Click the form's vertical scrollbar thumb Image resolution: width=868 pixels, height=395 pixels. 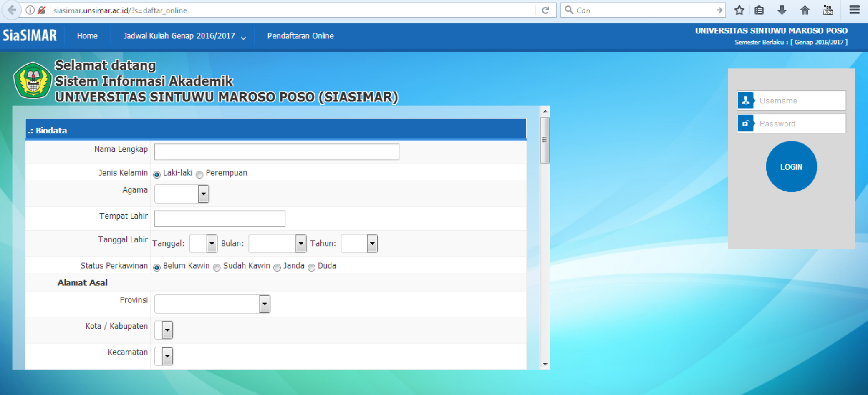(x=545, y=140)
